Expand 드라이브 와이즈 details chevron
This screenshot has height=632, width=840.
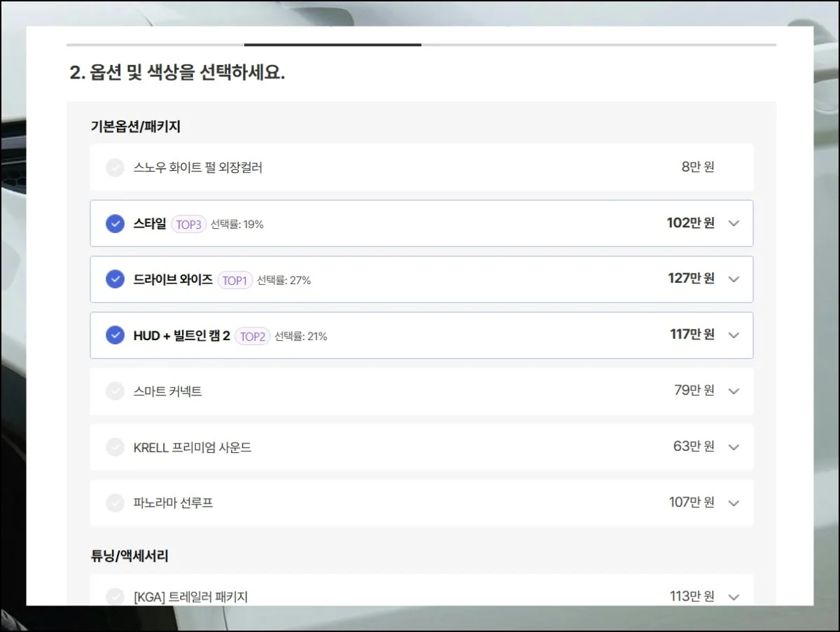734,279
